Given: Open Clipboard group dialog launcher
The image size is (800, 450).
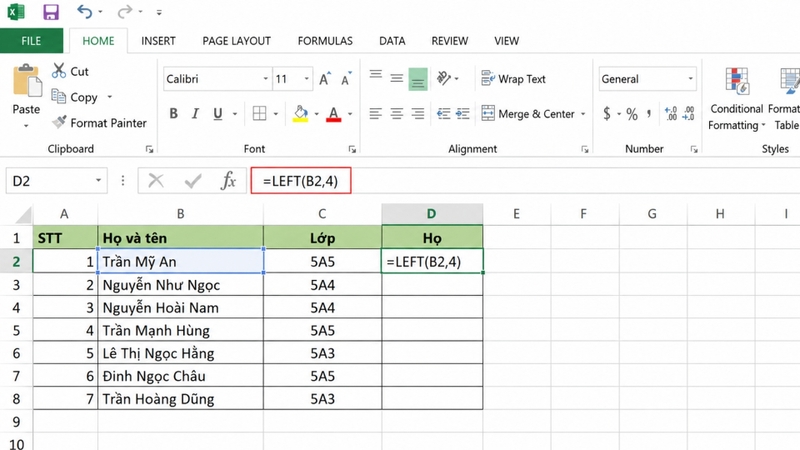Looking at the screenshot, I should (149, 149).
